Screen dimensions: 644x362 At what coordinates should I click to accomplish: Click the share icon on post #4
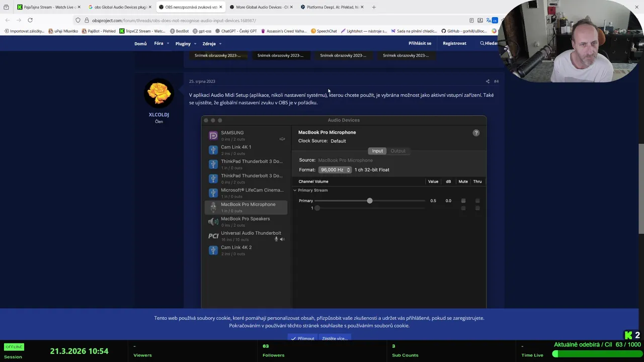488,81
